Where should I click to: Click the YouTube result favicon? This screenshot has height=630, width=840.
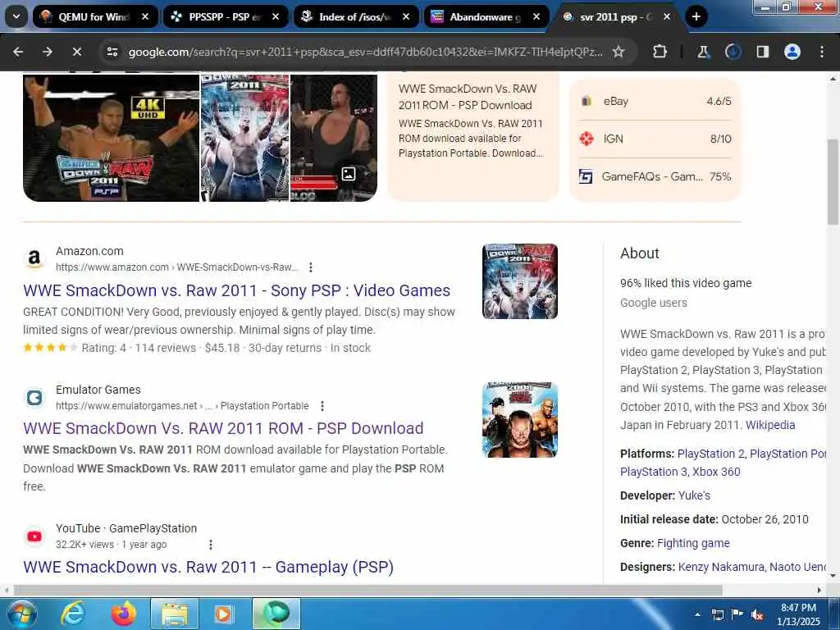click(34, 536)
